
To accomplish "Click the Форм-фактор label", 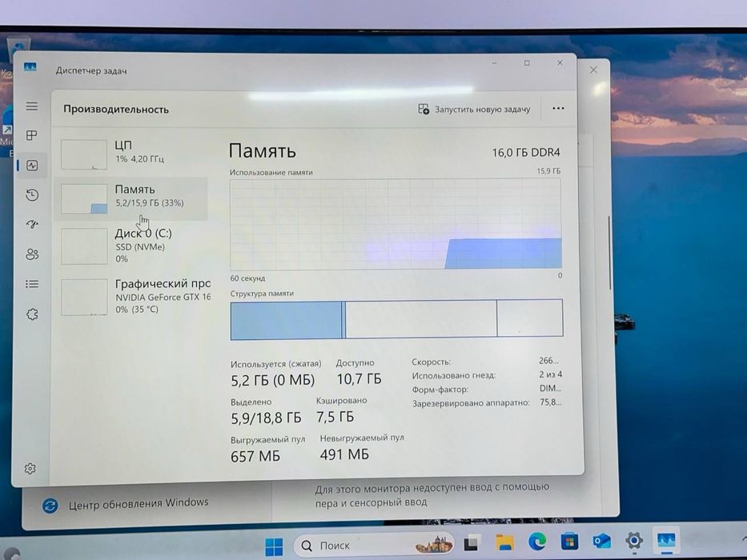I will [x=440, y=390].
